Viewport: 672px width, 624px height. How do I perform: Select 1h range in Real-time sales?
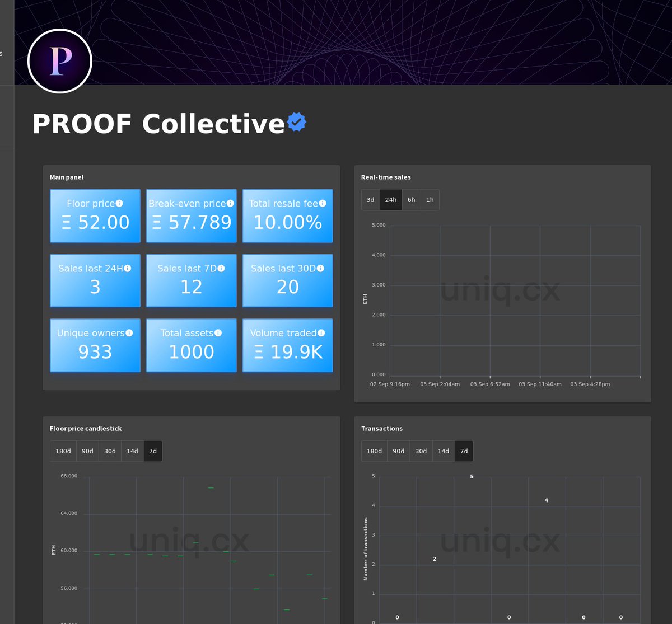(430, 200)
